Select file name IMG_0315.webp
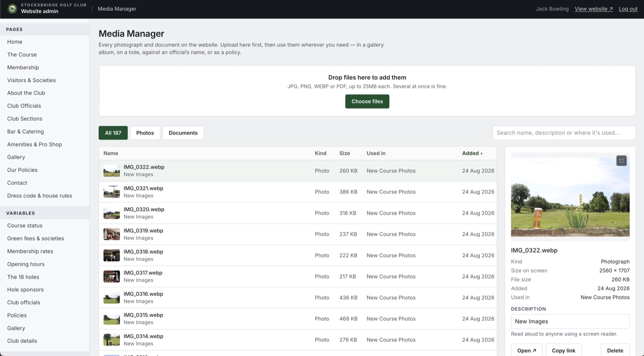Viewport: 644px width, 356px height. tap(143, 315)
